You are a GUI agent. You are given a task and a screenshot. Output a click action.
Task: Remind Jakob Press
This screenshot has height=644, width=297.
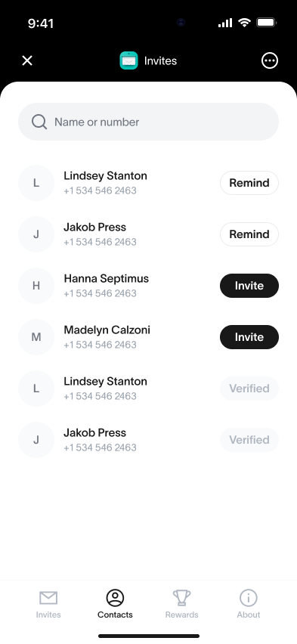tap(249, 234)
